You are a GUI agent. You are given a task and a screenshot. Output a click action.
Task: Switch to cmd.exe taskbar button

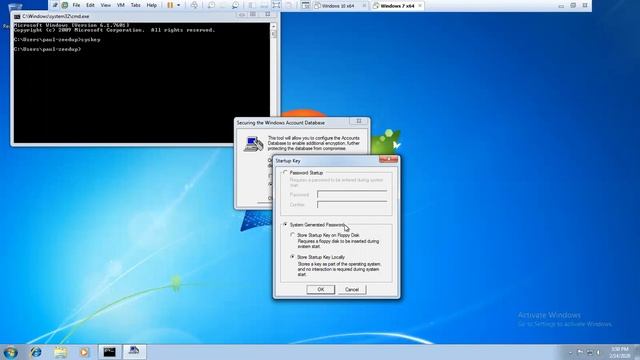point(109,352)
